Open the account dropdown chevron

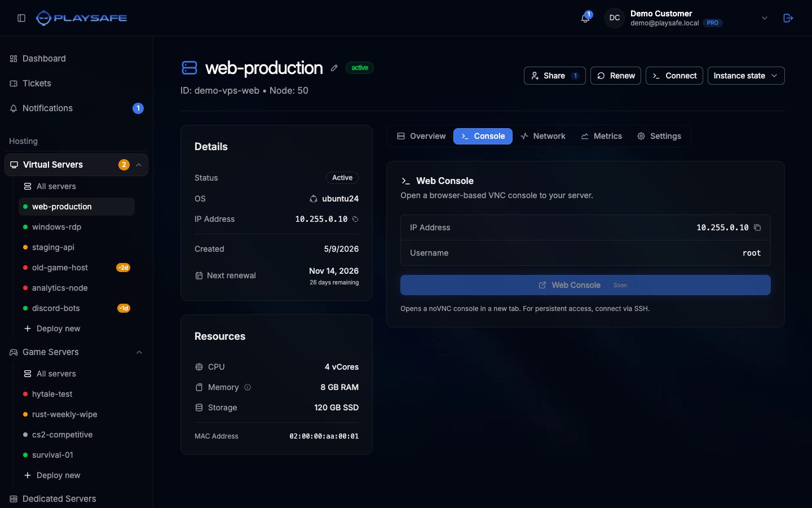pyautogui.click(x=765, y=18)
